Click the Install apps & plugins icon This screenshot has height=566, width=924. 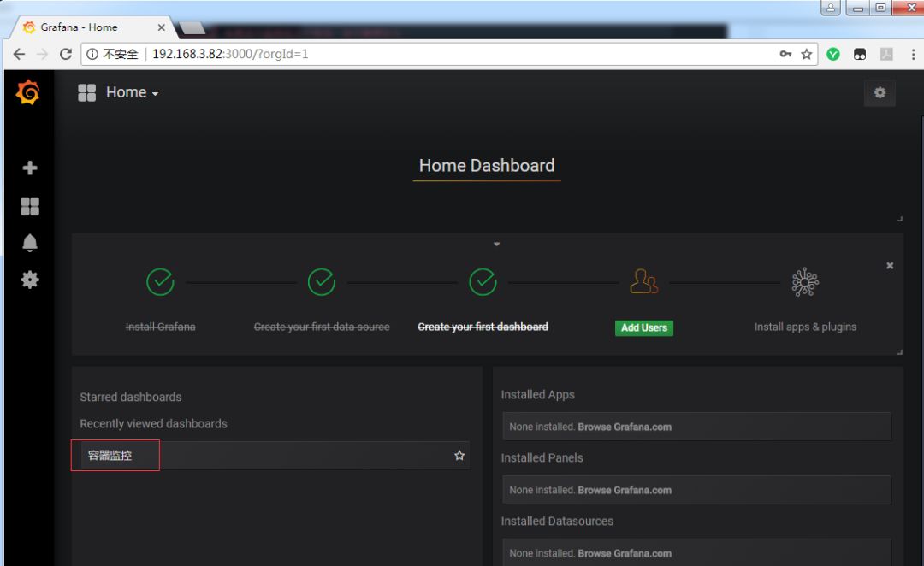805,282
